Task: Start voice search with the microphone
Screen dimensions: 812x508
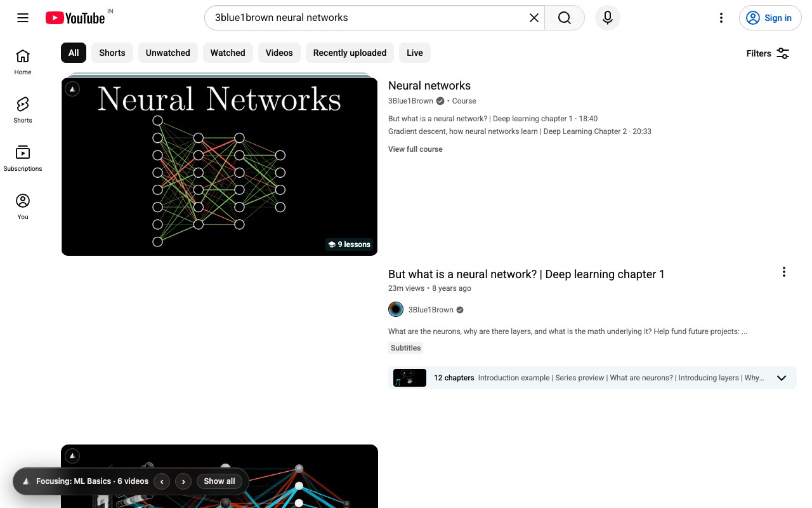Action: tap(607, 18)
